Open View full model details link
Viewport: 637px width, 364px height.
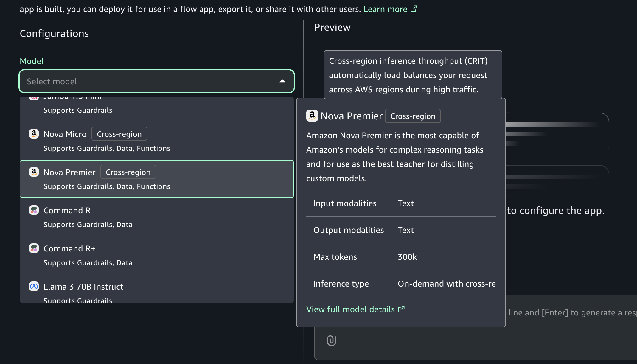[x=351, y=309]
